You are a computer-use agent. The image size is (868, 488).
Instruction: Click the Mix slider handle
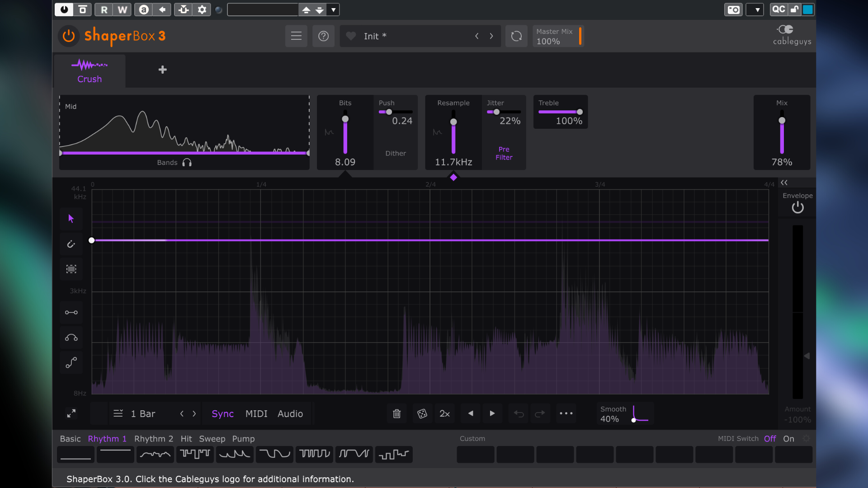(x=782, y=121)
